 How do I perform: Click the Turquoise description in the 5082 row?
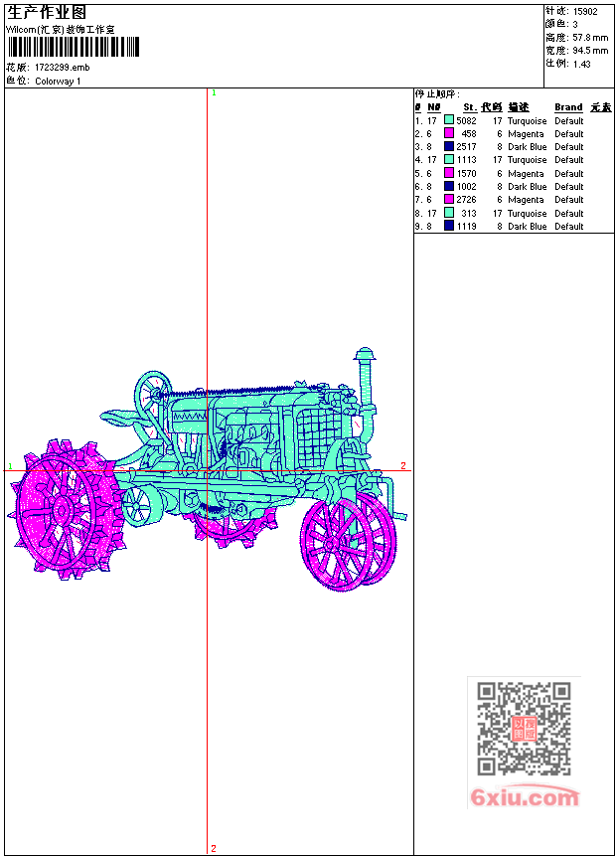pyautogui.click(x=527, y=121)
